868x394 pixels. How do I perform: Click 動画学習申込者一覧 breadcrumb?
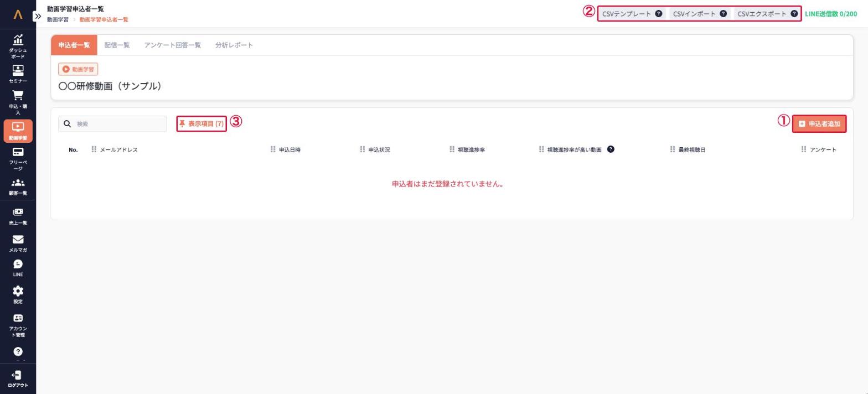click(x=104, y=19)
